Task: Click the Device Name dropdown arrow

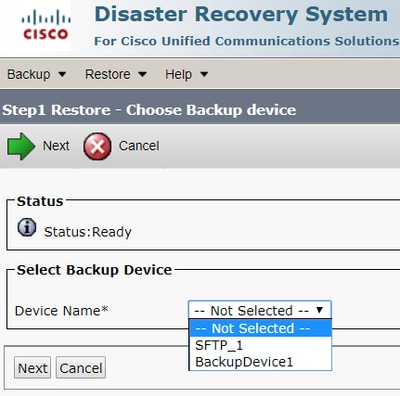Action: [x=320, y=310]
